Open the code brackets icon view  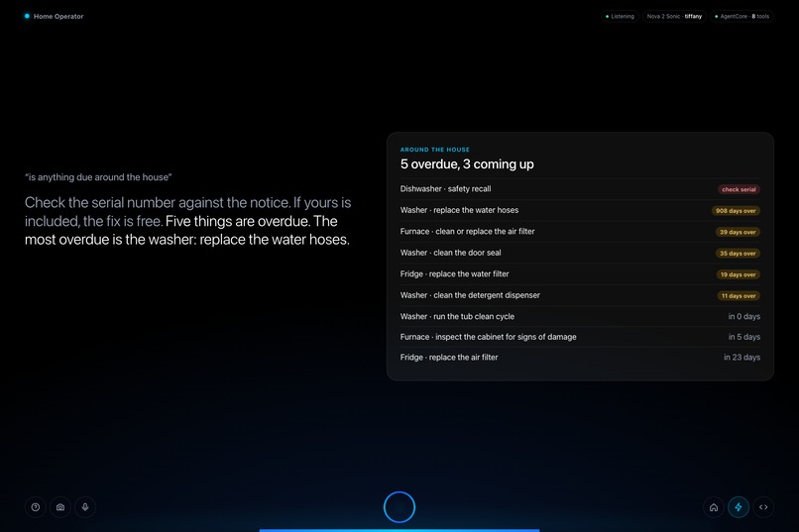[x=763, y=507]
